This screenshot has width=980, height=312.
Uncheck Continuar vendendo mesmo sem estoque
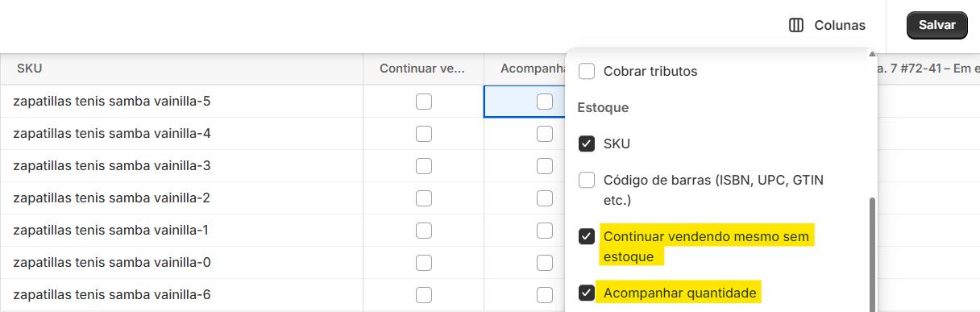(x=587, y=237)
